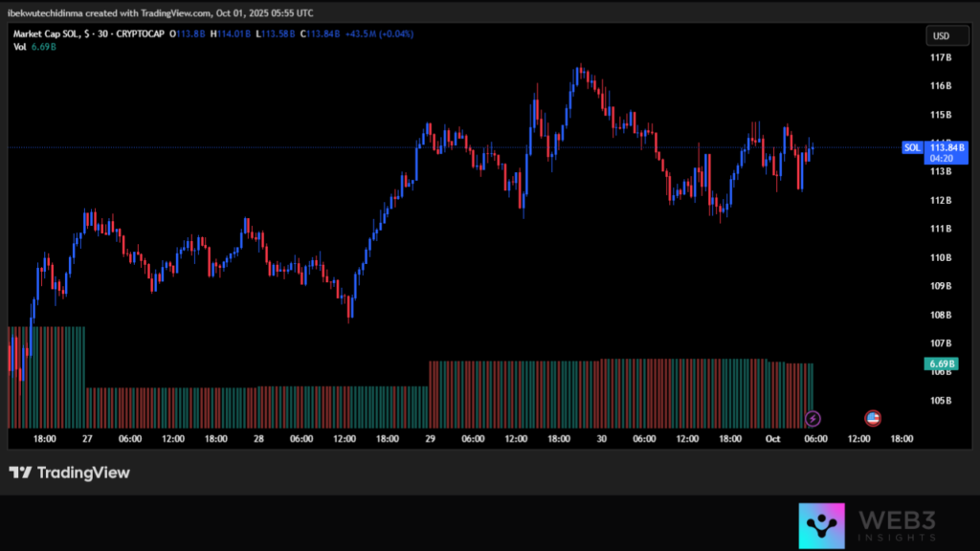
Task: Open the USD currency selector
Action: [x=941, y=36]
